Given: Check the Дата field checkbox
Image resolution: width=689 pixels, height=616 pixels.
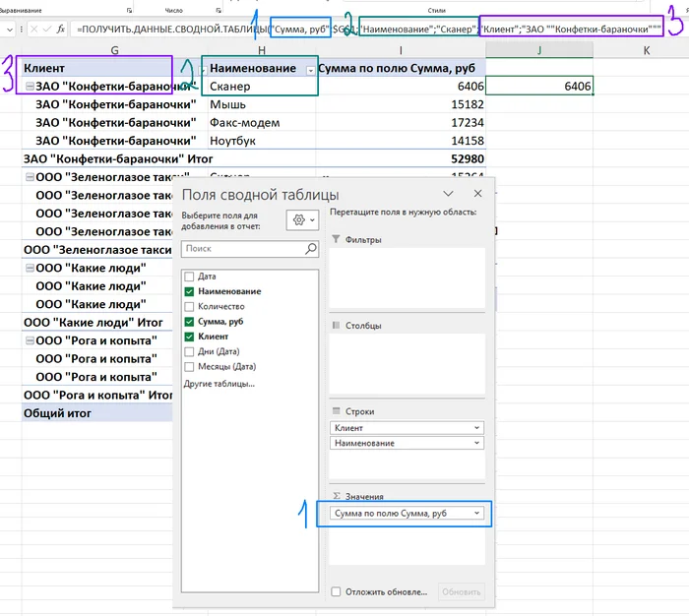Looking at the screenshot, I should pyautogui.click(x=190, y=277).
